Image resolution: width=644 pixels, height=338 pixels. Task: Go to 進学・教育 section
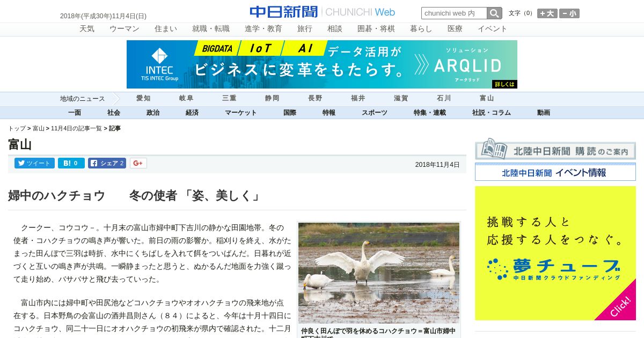coord(264,29)
